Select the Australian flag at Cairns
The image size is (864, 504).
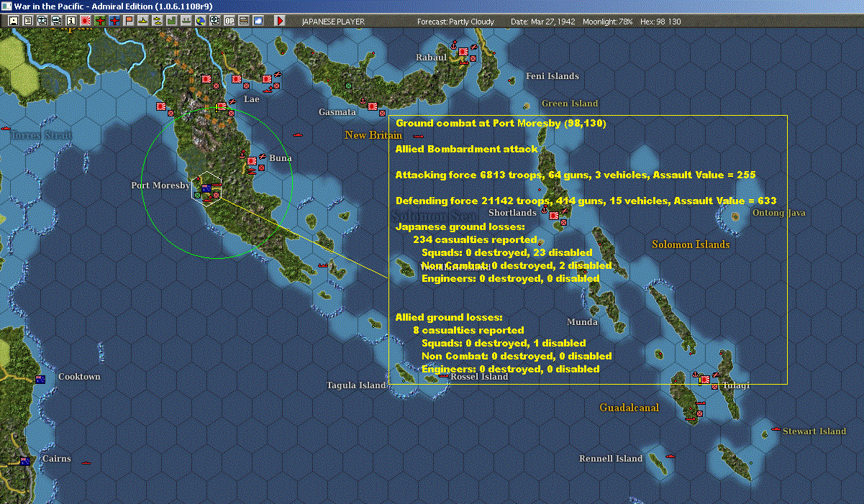click(x=25, y=461)
